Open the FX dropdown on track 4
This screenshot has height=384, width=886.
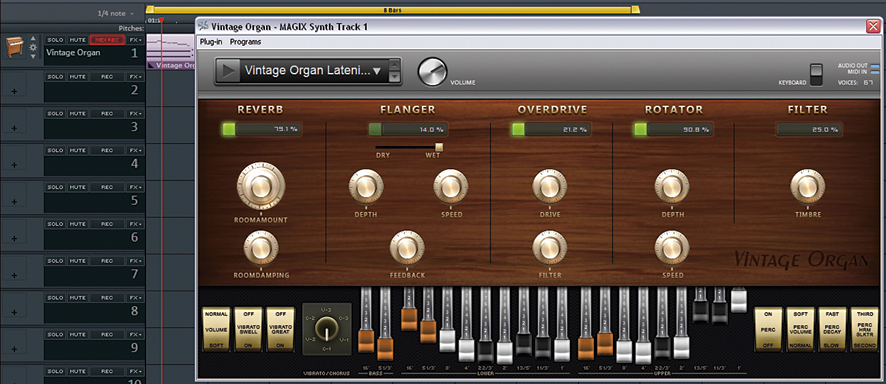coord(135,150)
